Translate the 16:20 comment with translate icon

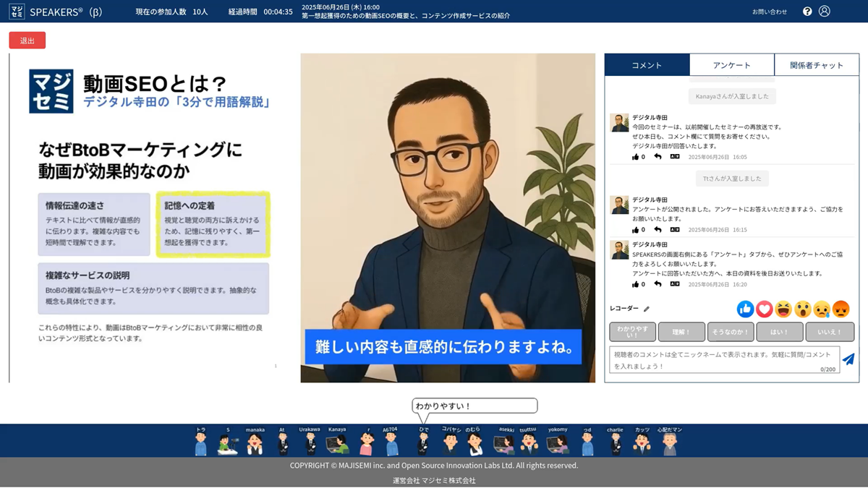click(674, 284)
